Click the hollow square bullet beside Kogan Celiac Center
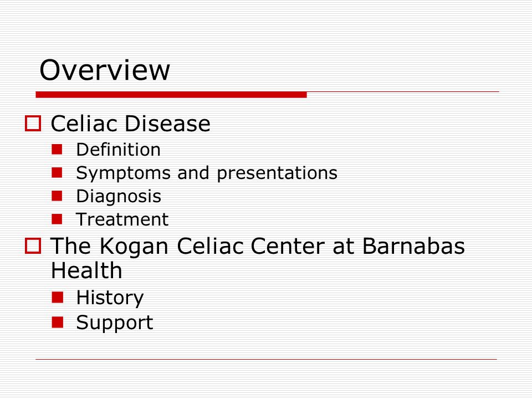This screenshot has width=532, height=399. click(33, 245)
